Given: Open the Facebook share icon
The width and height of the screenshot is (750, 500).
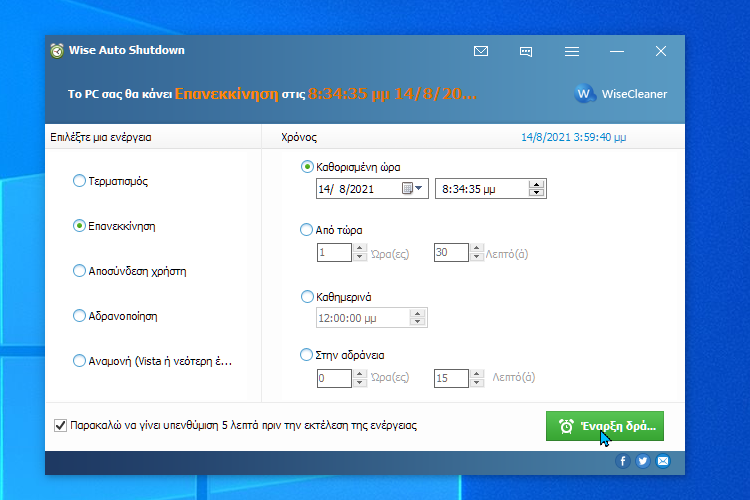Looking at the screenshot, I should pos(622,461).
